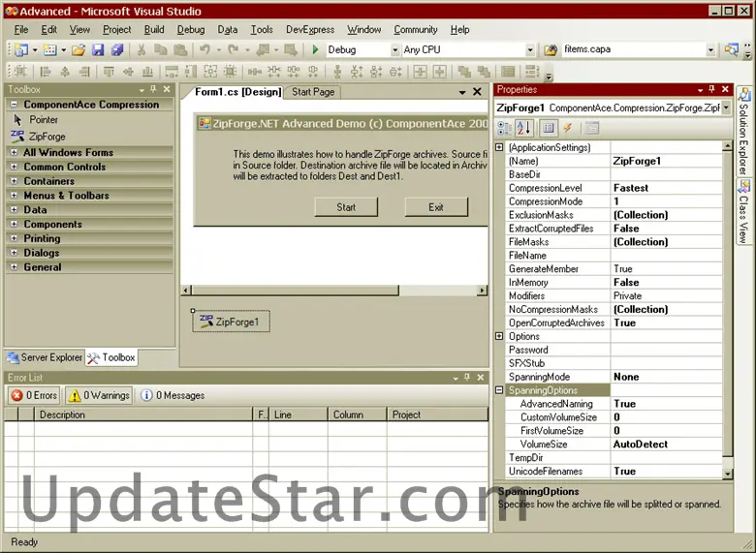Image resolution: width=756 pixels, height=553 pixels.
Task: Select ZipForge1 component in the tray
Action: tap(231, 322)
